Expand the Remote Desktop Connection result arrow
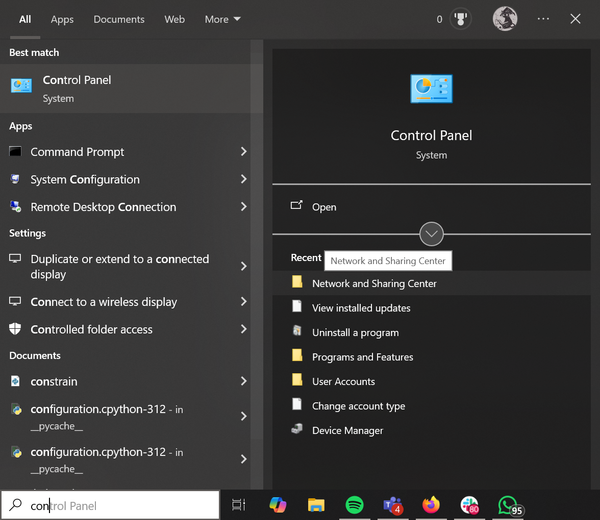The image size is (600, 520). pos(243,207)
